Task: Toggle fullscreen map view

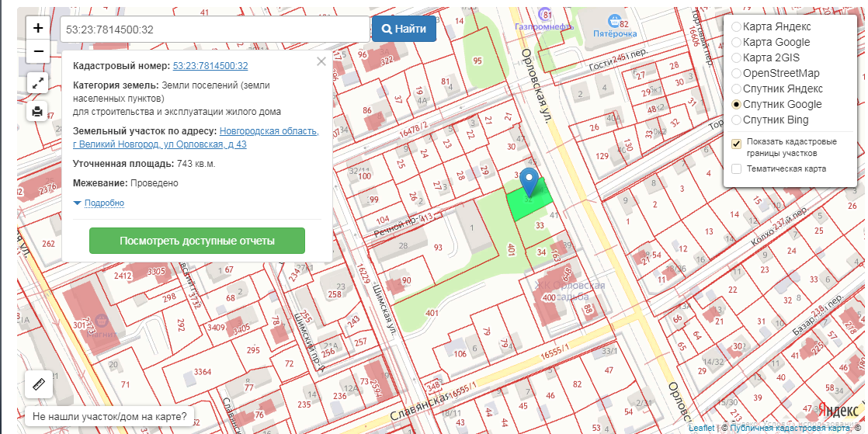Action: coord(38,82)
